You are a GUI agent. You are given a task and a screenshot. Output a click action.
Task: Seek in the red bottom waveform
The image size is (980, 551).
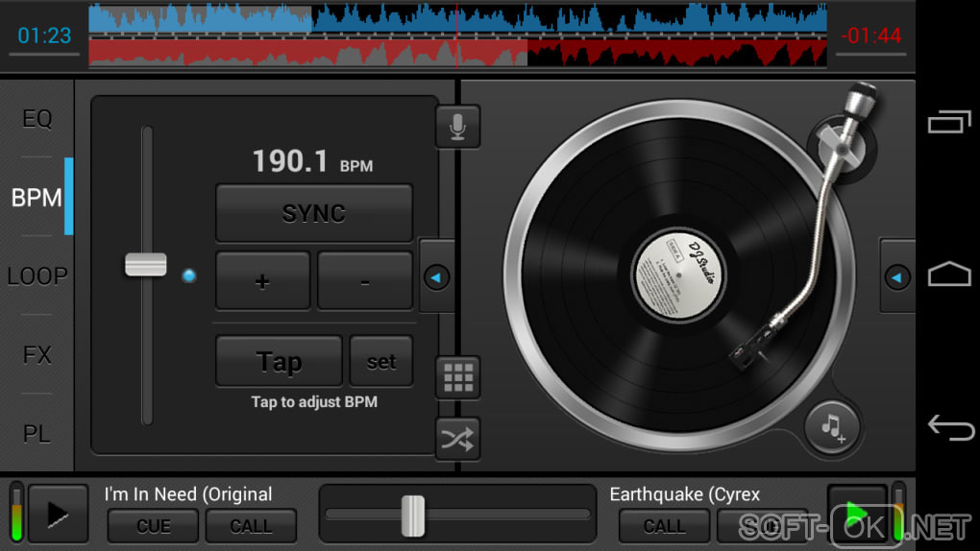(457, 53)
